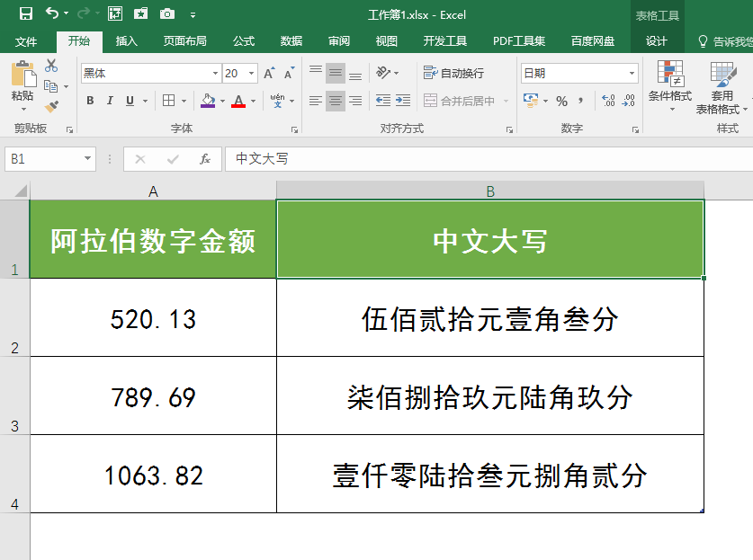753x560 pixels.
Task: Switch to the Insert (插入) tab
Action: (126, 41)
